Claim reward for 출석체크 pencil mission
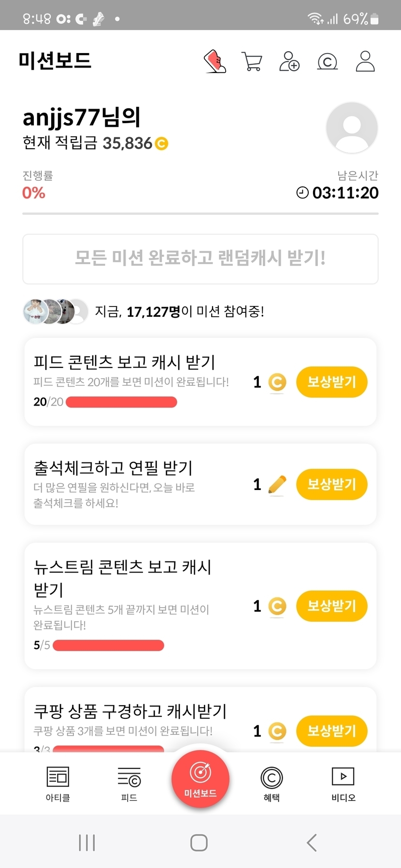The image size is (401, 868). [x=331, y=484]
